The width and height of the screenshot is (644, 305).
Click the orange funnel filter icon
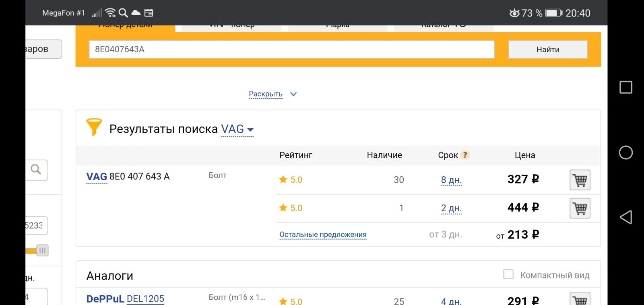pyautogui.click(x=94, y=128)
